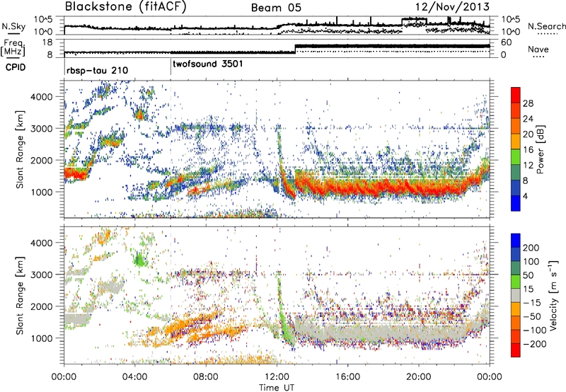
Task: Click the '1000' tick of the velocity panel
Action: pyautogui.click(x=42, y=338)
